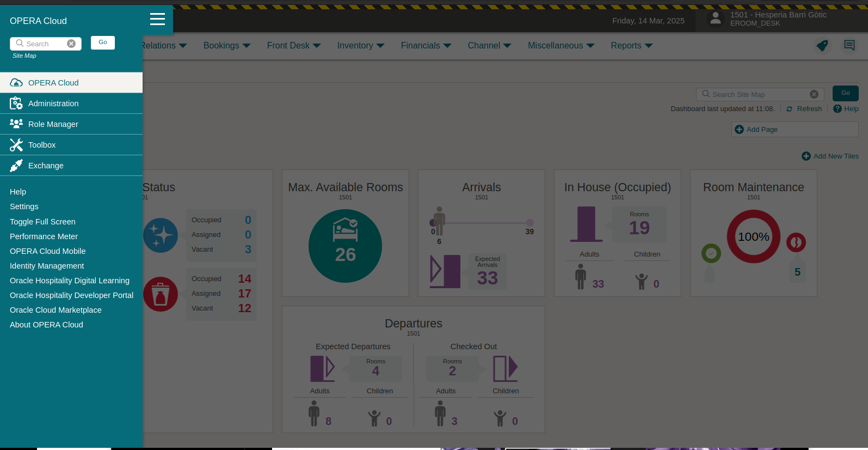The width and height of the screenshot is (868, 450).
Task: Clear the side menu search field
Action: point(71,44)
